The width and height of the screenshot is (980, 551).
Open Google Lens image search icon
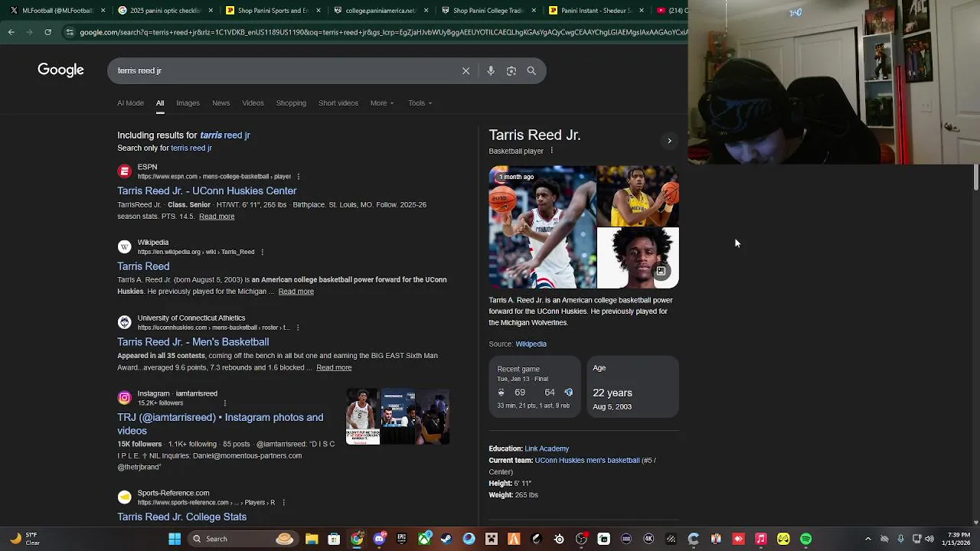(511, 70)
